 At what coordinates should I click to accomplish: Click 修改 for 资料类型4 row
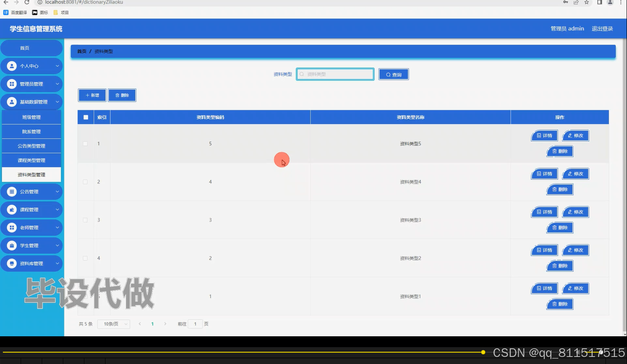click(x=575, y=174)
